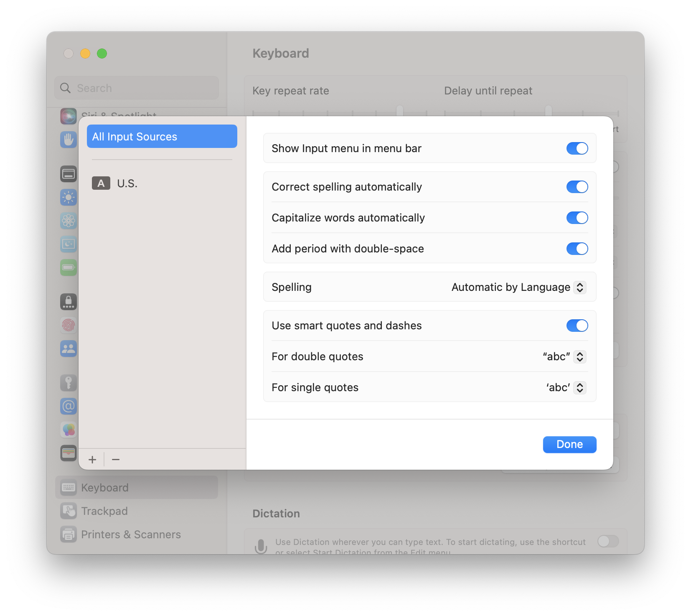Click the Dictation microphone icon
This screenshot has height=616, width=691.
point(261,546)
